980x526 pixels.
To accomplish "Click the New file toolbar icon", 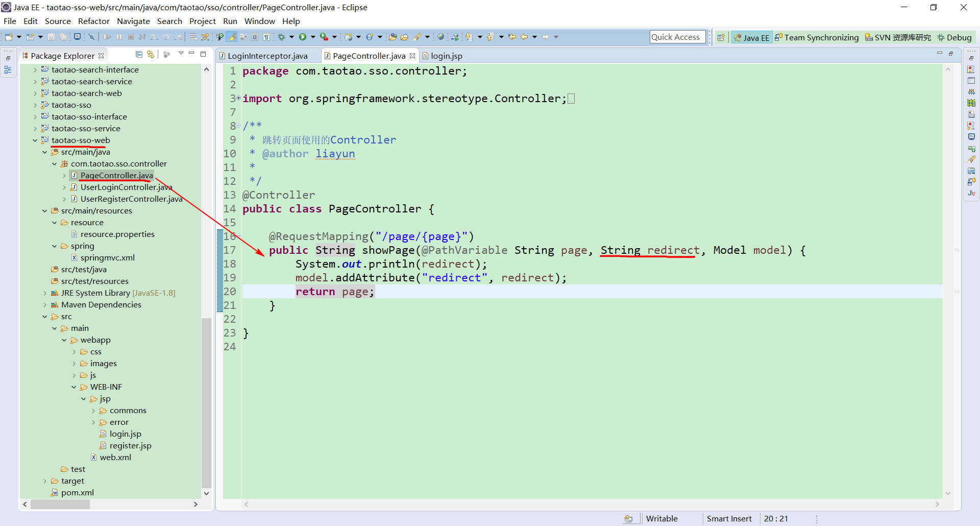I will (x=8, y=37).
